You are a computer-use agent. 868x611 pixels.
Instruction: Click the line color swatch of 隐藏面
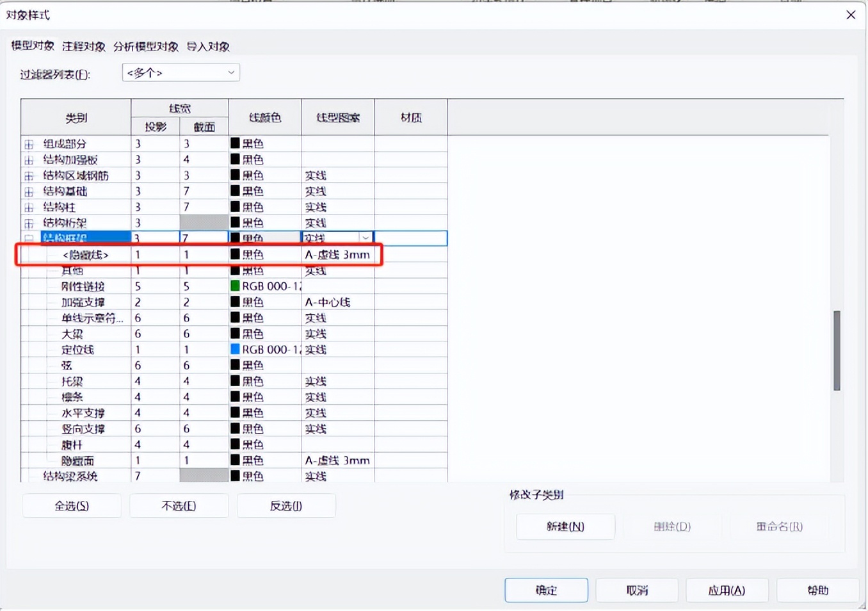coord(235,460)
